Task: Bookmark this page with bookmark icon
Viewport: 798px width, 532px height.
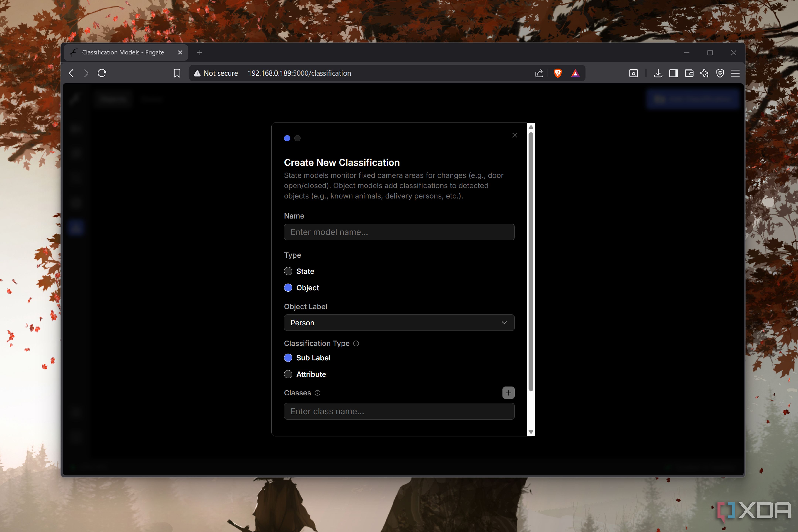Action: coord(177,73)
